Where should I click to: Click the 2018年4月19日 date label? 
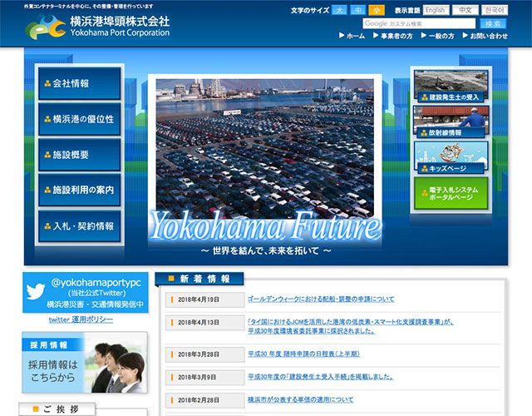point(205,300)
